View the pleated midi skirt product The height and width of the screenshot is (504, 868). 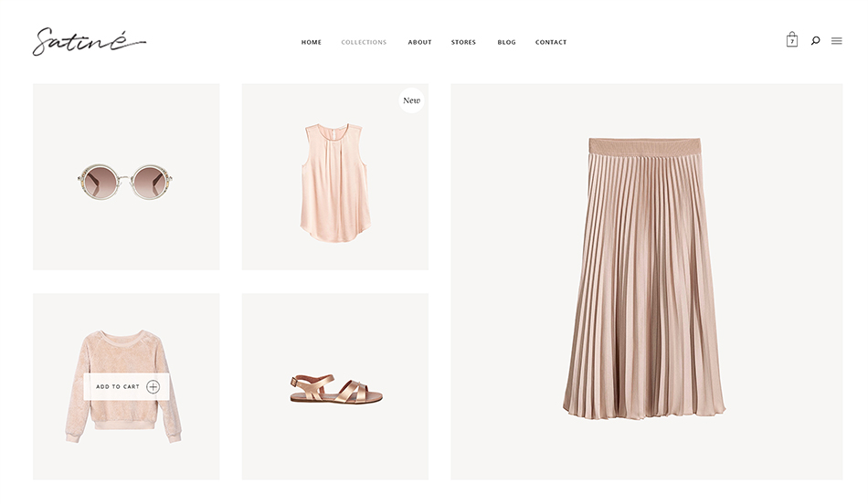pyautogui.click(x=644, y=292)
